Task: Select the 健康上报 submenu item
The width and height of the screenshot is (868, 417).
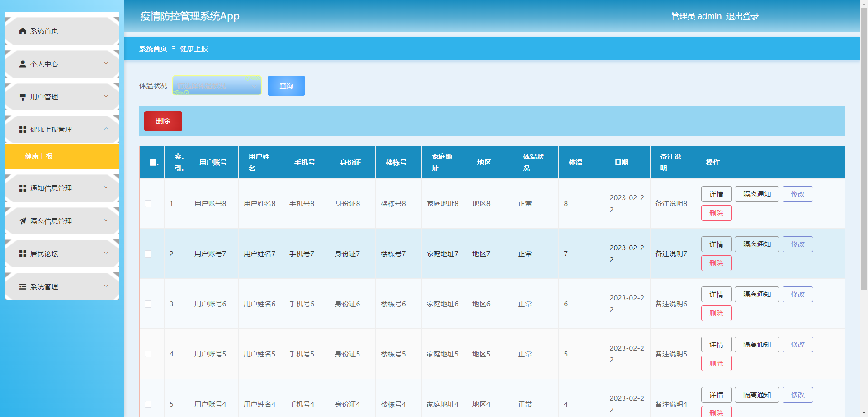Action: [x=62, y=156]
